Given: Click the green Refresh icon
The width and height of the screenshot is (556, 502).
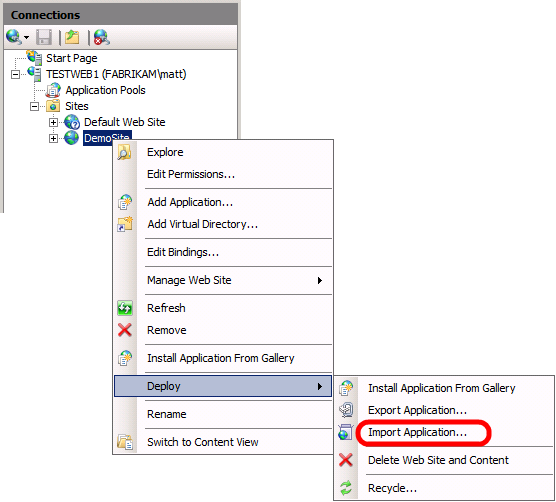Looking at the screenshot, I should click(x=125, y=308).
